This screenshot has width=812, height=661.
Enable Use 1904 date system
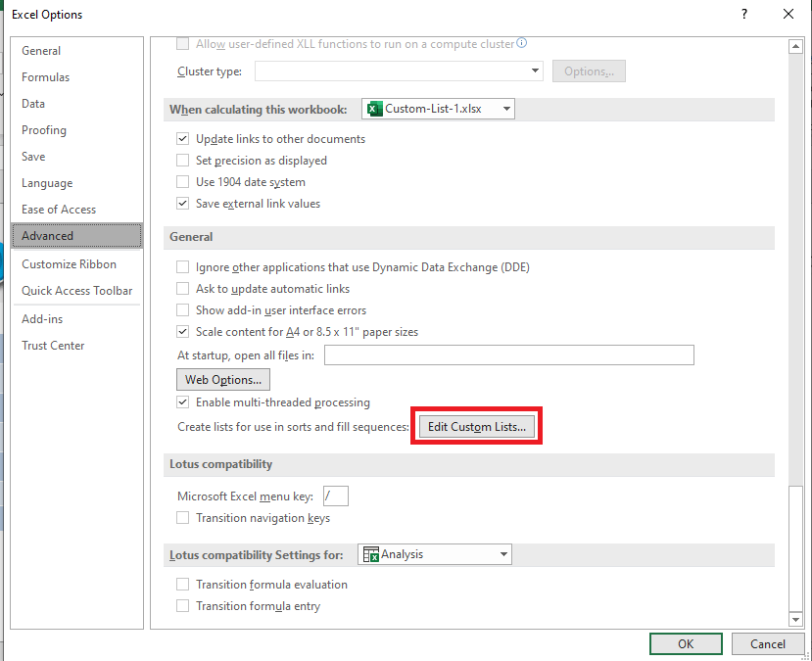[x=182, y=182]
